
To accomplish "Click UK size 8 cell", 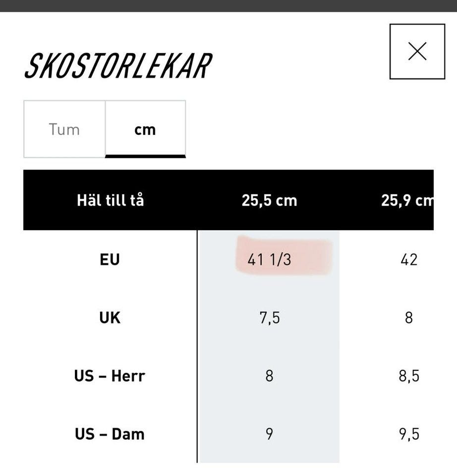I will 409,317.
